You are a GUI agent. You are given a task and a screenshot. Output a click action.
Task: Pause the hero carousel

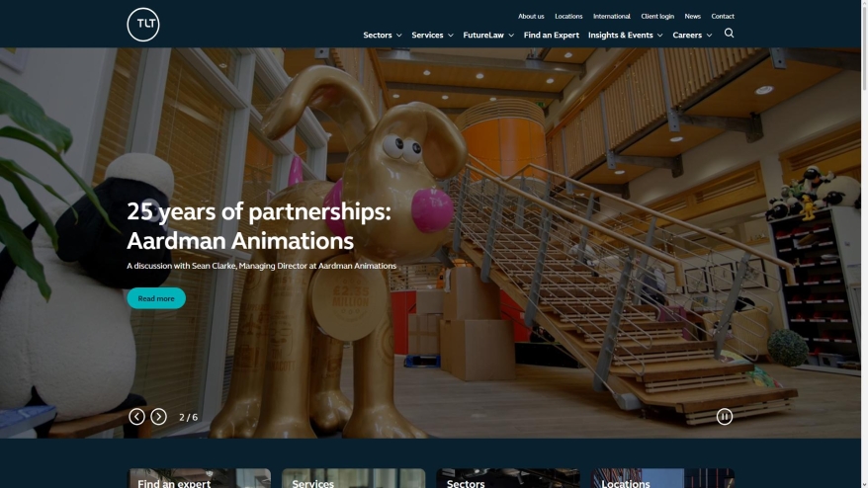[x=725, y=417]
